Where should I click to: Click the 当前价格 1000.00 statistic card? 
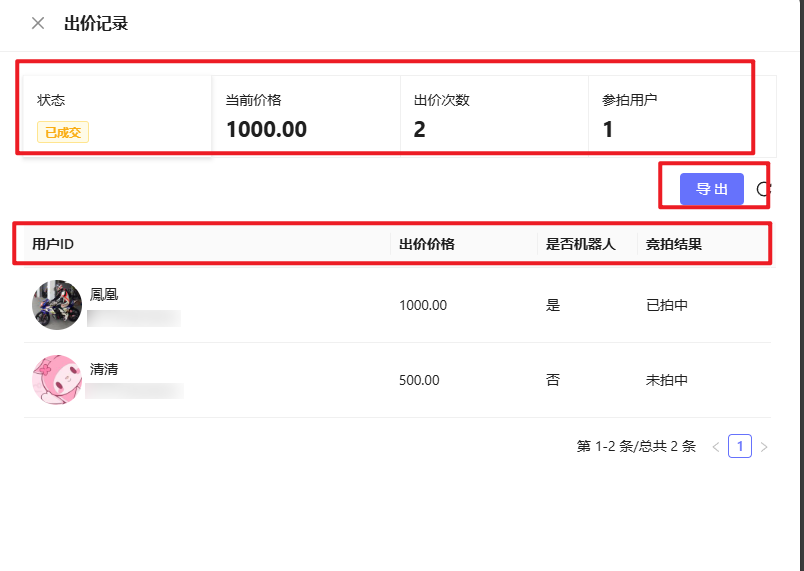pyautogui.click(x=305, y=115)
